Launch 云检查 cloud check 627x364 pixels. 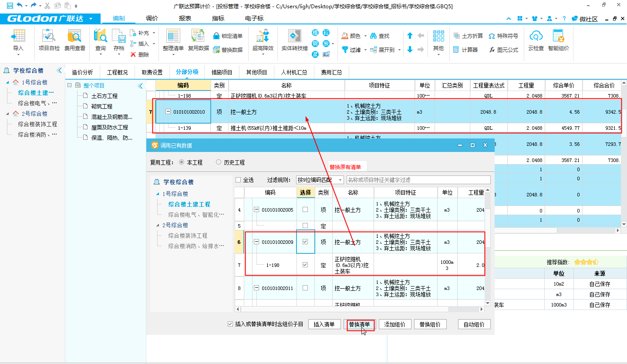pos(536,37)
